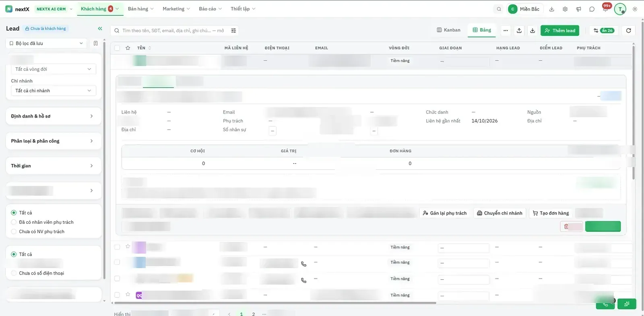Go to page 2 in pagination
The width and height of the screenshot is (644, 316).
(x=254, y=314)
